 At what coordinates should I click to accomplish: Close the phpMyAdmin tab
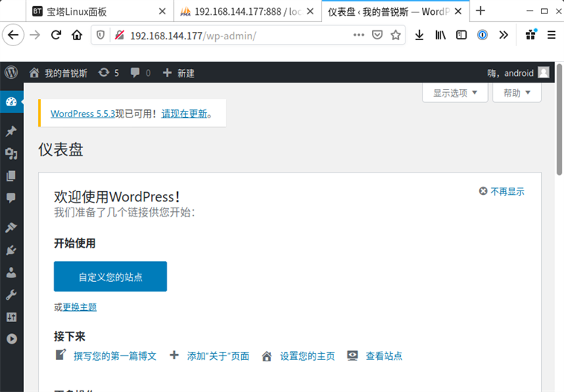pos(310,11)
